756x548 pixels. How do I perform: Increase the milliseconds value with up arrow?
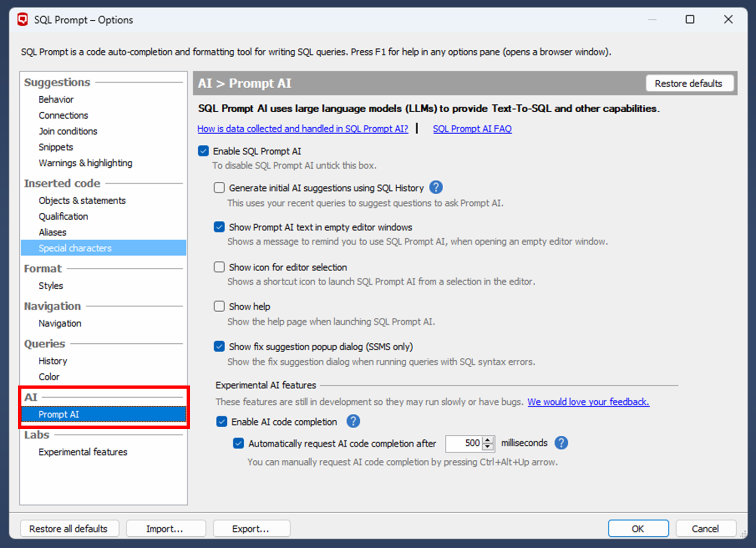[x=488, y=439]
